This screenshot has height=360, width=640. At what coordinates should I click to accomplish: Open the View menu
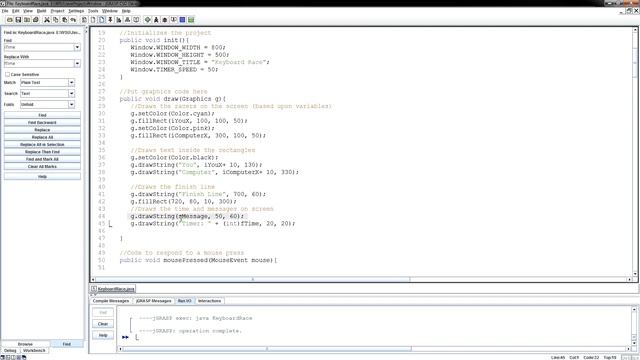28,11
